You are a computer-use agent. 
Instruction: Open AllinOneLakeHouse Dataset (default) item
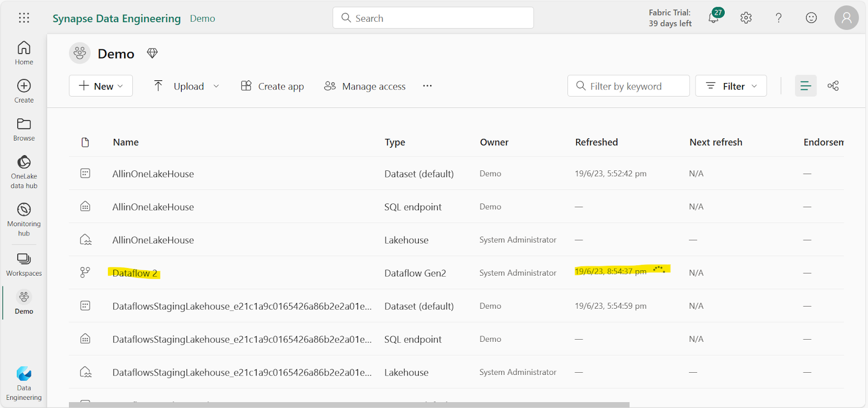[x=153, y=174]
